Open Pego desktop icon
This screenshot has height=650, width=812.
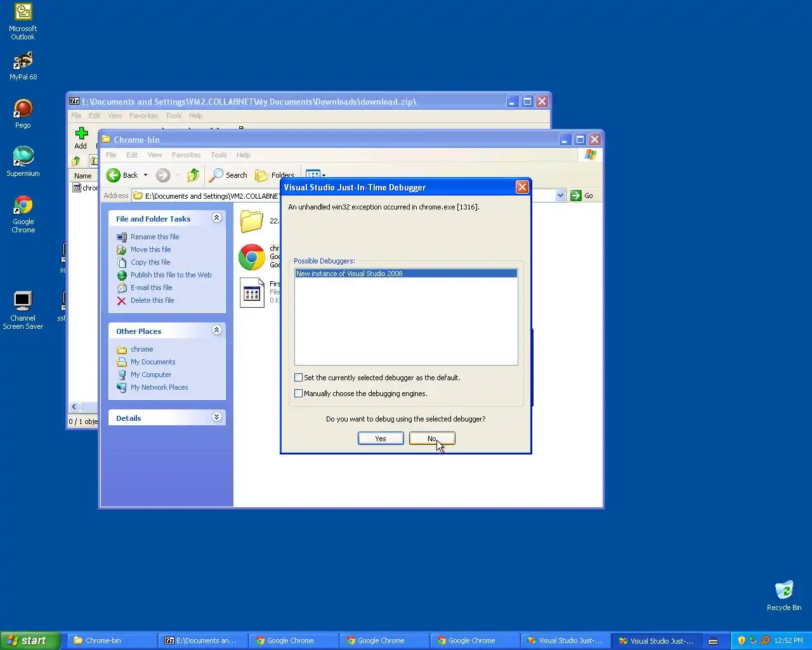23,114
